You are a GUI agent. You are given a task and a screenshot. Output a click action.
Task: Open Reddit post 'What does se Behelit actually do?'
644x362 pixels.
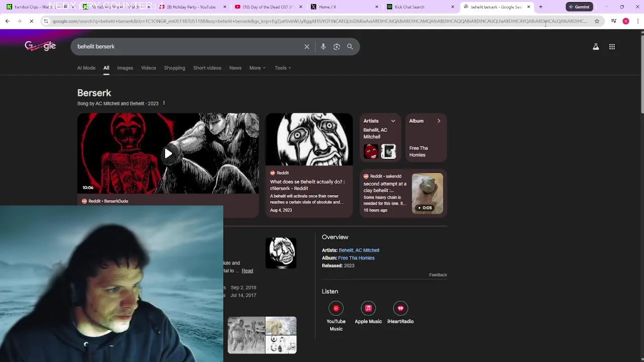(307, 185)
